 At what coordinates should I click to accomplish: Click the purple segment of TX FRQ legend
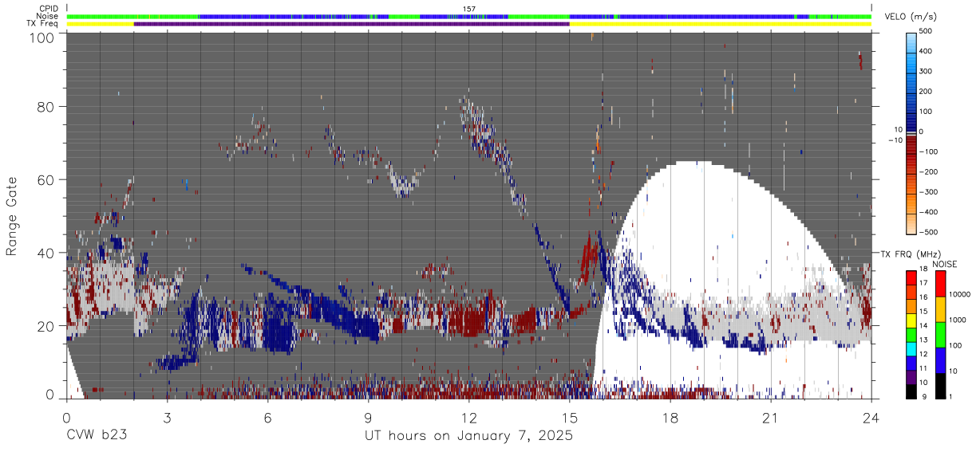pyautogui.click(x=911, y=377)
